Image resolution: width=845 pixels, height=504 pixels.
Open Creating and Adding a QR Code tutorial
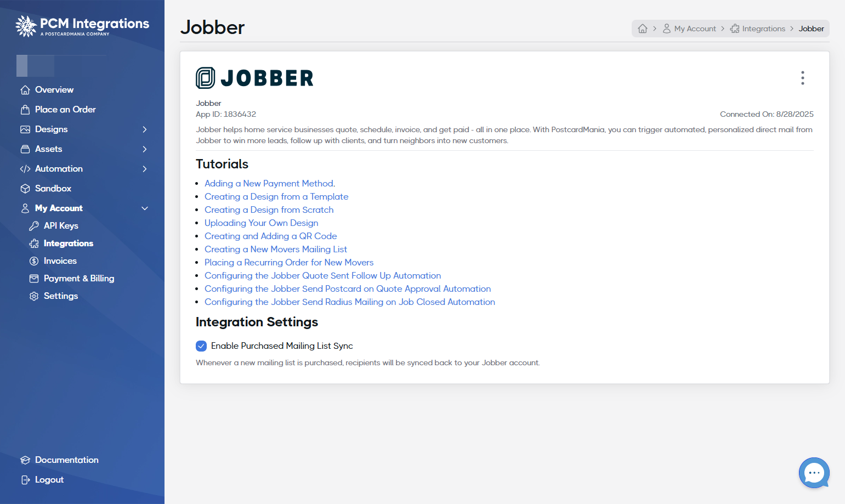tap(270, 236)
